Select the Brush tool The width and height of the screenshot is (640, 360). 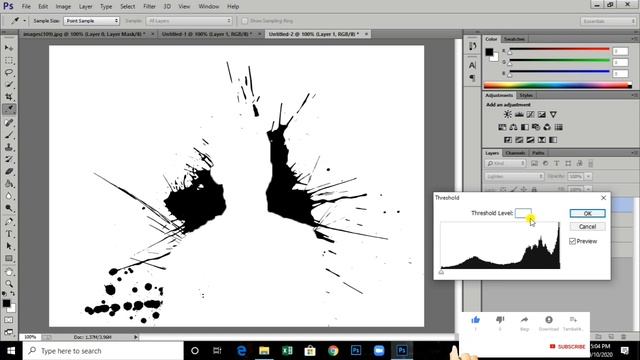[9, 134]
